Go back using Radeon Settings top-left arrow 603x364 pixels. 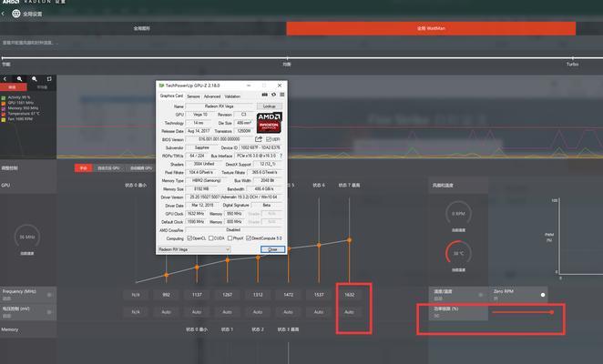click(3, 14)
